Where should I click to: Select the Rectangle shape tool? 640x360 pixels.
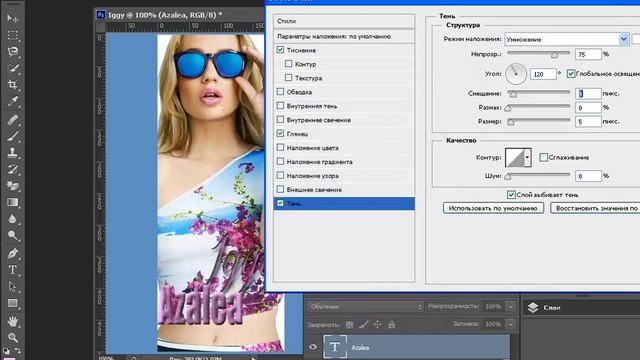click(x=13, y=303)
